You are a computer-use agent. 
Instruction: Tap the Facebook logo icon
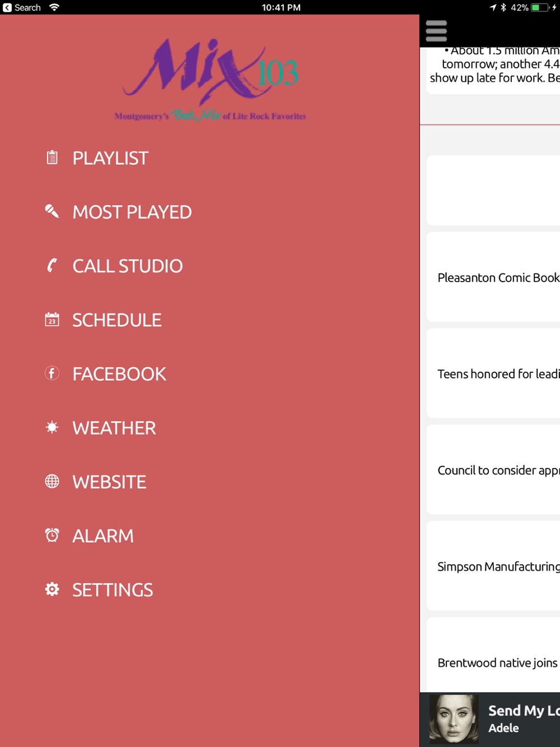pos(52,373)
